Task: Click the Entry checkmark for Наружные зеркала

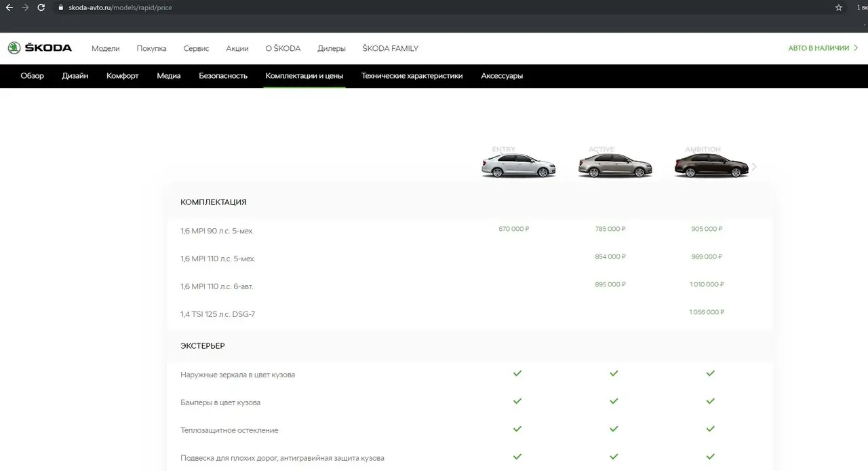Action: pyautogui.click(x=517, y=373)
